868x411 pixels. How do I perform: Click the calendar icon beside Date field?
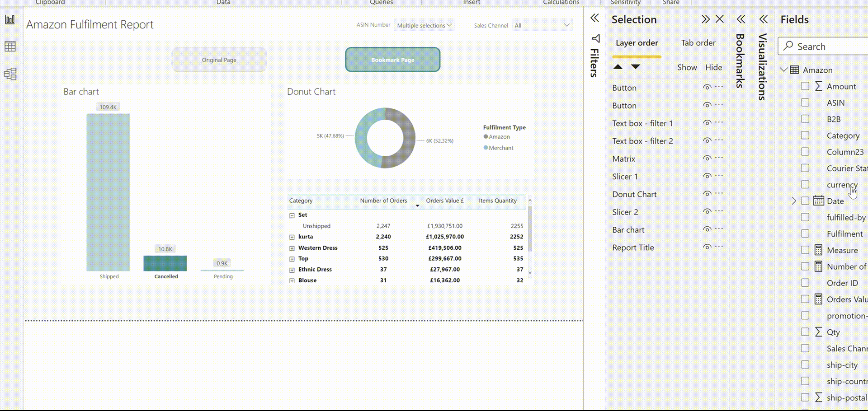click(819, 201)
